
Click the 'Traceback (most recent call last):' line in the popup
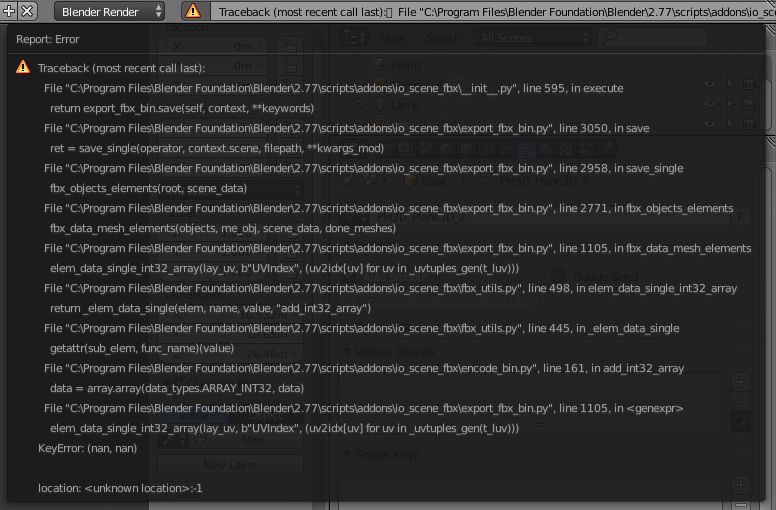[x=121, y=68]
